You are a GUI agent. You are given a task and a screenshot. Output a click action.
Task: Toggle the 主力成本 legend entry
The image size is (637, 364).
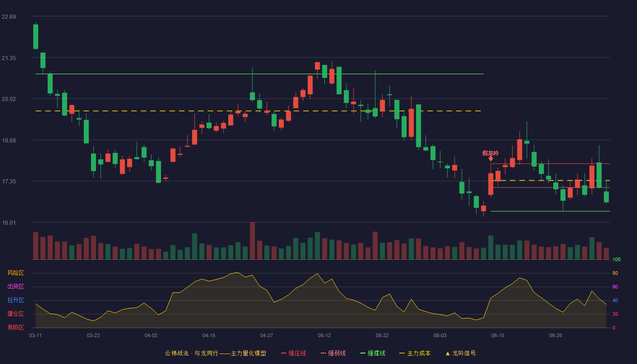pos(415,353)
